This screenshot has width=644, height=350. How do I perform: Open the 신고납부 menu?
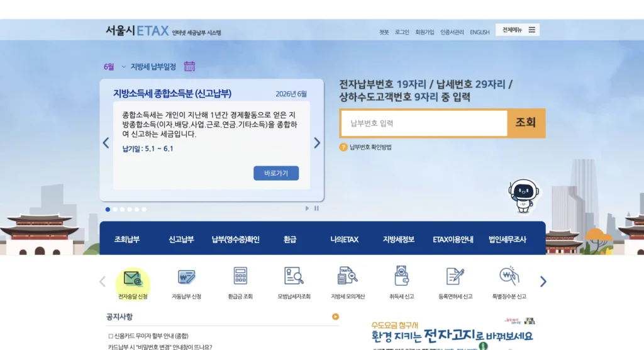point(181,239)
